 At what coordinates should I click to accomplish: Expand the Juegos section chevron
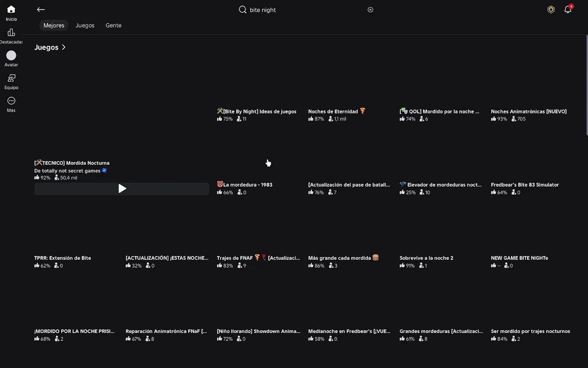pos(64,47)
